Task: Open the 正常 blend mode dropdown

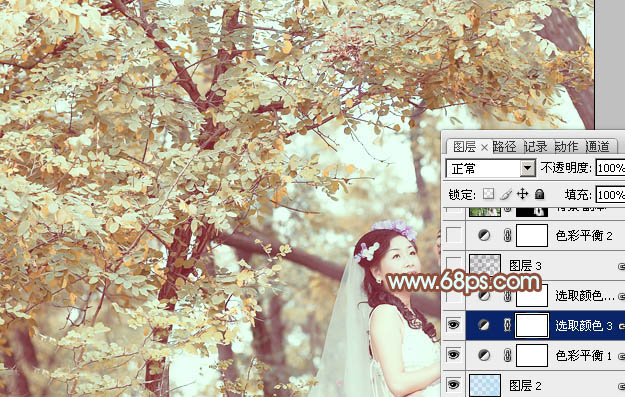Action: click(x=490, y=169)
